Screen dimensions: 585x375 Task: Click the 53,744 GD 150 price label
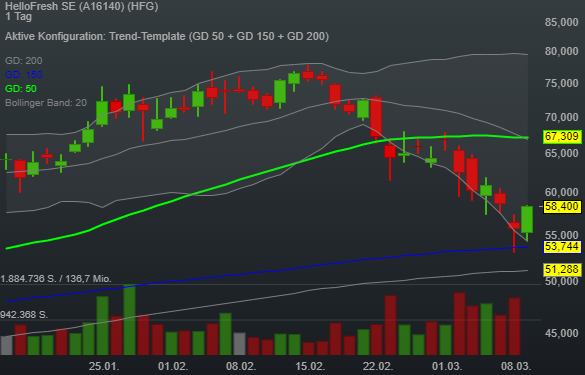(x=562, y=247)
